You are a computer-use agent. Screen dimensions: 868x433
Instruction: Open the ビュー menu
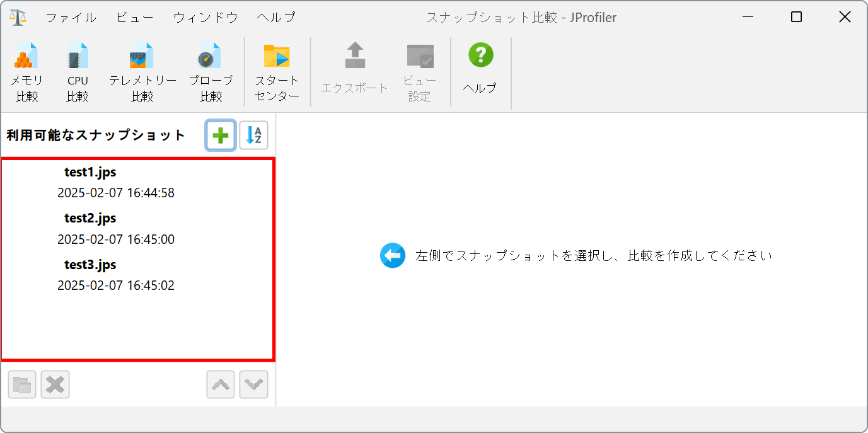coord(135,18)
